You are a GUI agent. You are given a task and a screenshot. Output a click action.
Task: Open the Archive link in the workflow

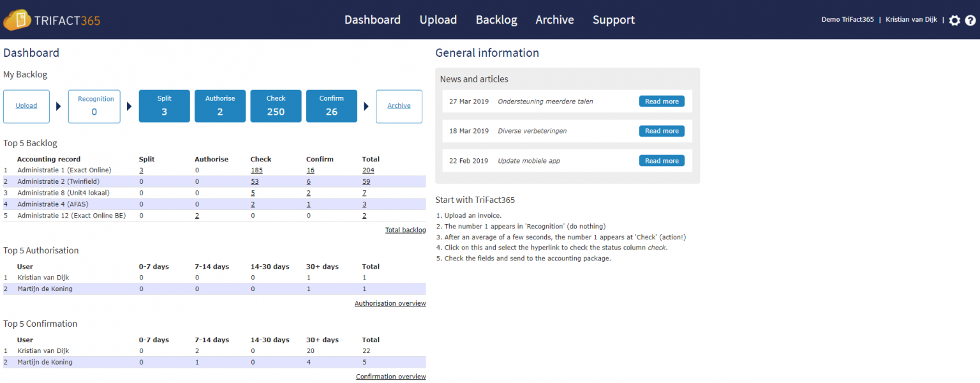399,105
